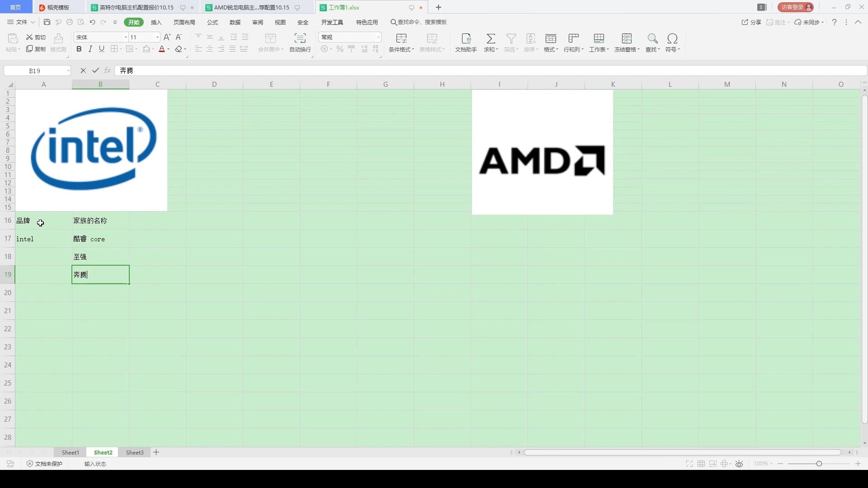Click the 首页 Home tab
Image resolution: width=868 pixels, height=488 pixels.
15,7
